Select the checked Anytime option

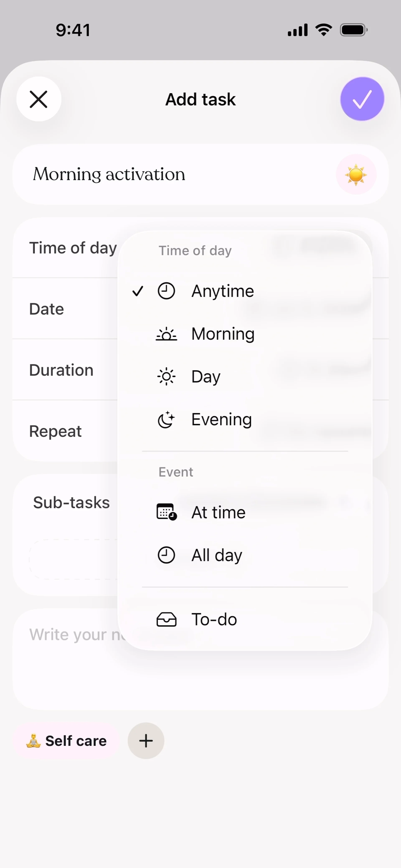coord(223,291)
